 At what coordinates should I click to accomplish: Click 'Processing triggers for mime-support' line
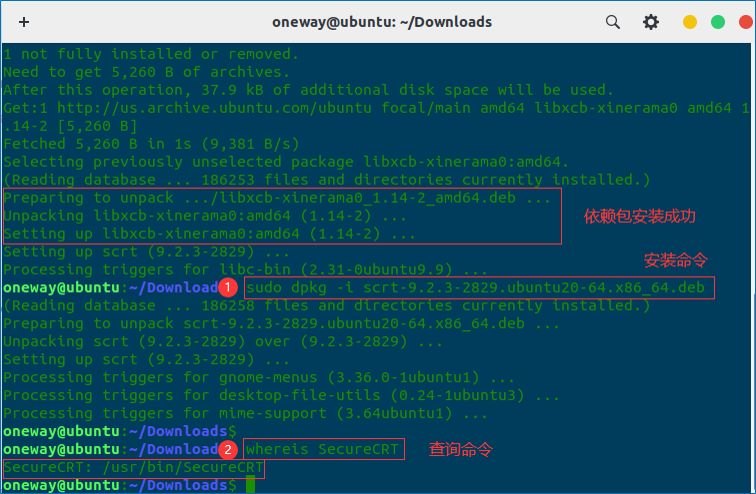pyautogui.click(x=245, y=414)
